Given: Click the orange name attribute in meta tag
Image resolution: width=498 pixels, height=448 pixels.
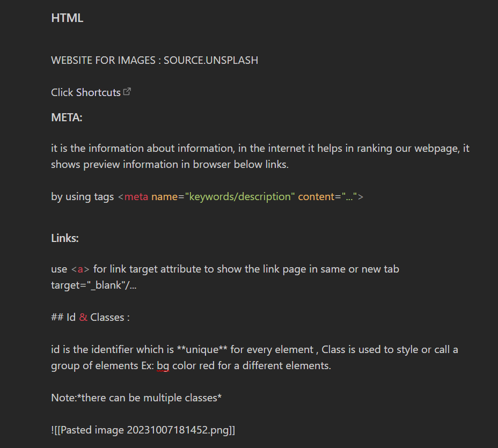Looking at the screenshot, I should [164, 197].
